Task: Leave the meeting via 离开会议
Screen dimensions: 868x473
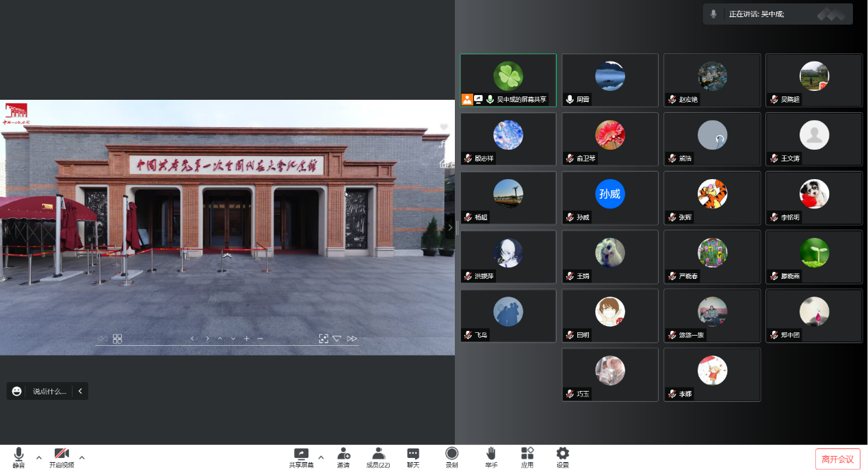Action: pyautogui.click(x=837, y=459)
